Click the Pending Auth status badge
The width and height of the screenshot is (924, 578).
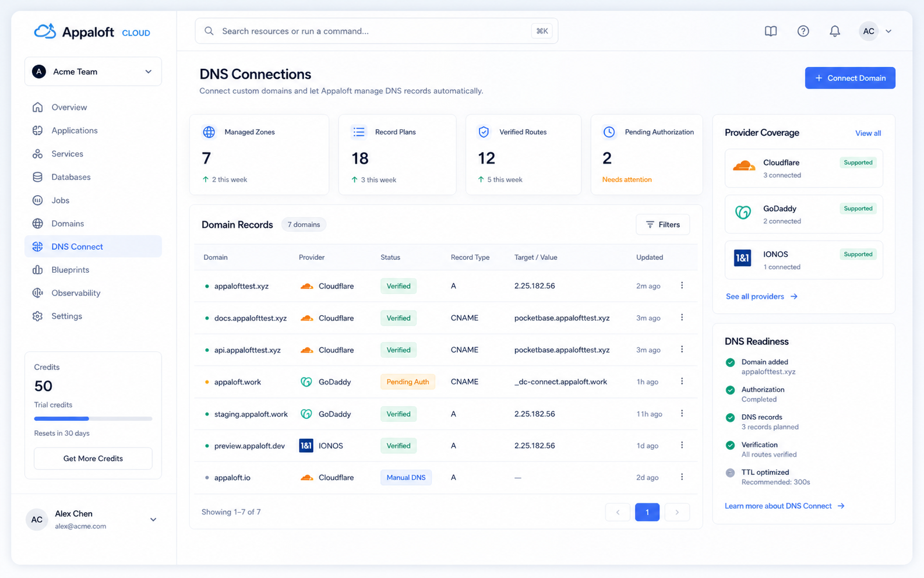[x=407, y=382]
